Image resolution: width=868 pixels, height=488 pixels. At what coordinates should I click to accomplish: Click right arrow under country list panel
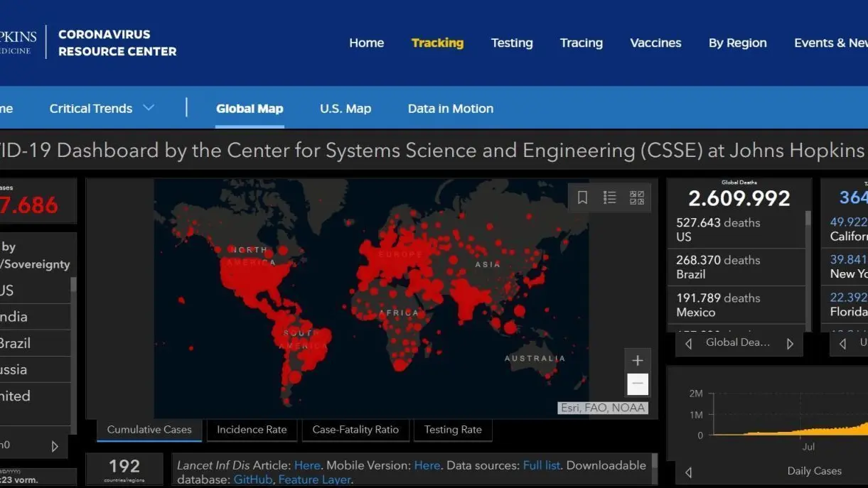click(x=55, y=447)
